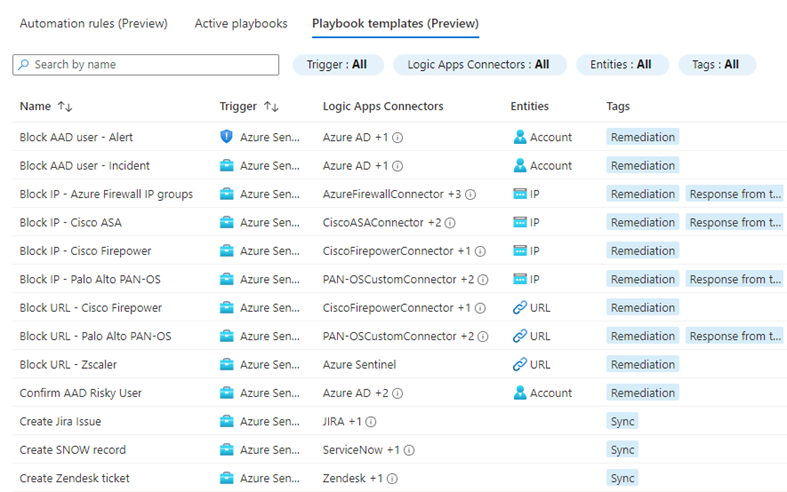Click the shield icon for Block AAD user - Alert
Image resolution: width=787 pixels, height=492 pixels.
[x=227, y=137]
